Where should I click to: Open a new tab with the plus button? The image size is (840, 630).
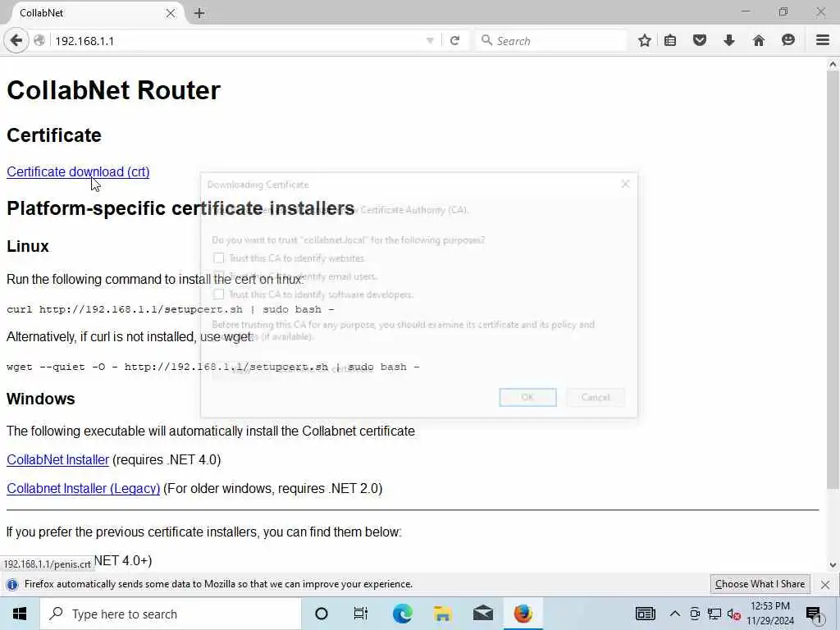point(199,13)
